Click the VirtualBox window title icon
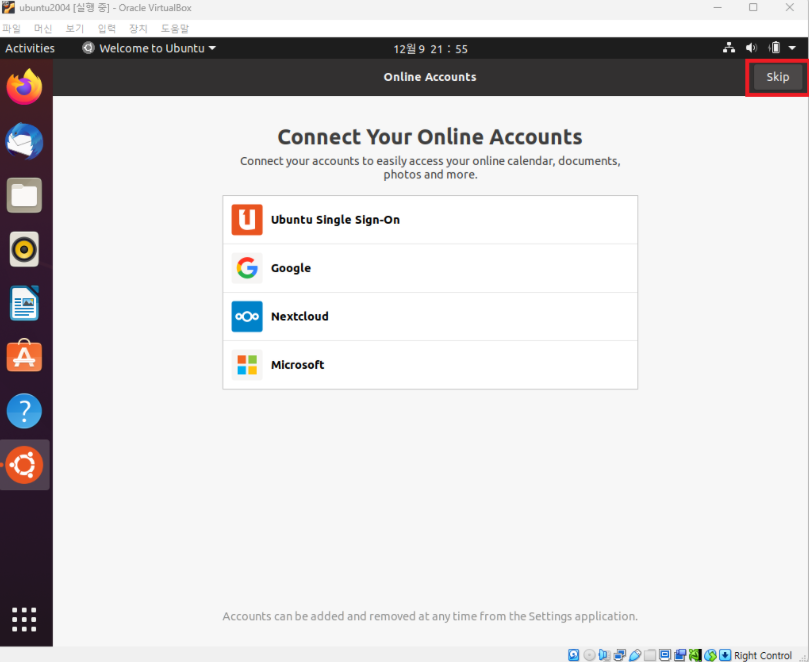Viewport: 809px width, 662px height. pos(8,7)
